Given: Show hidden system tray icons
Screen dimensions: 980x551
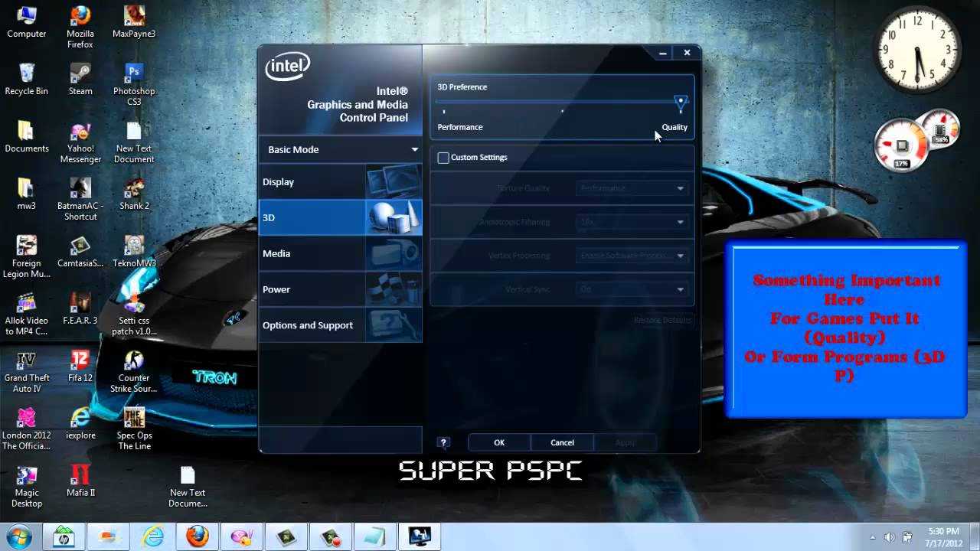Looking at the screenshot, I should (x=873, y=537).
